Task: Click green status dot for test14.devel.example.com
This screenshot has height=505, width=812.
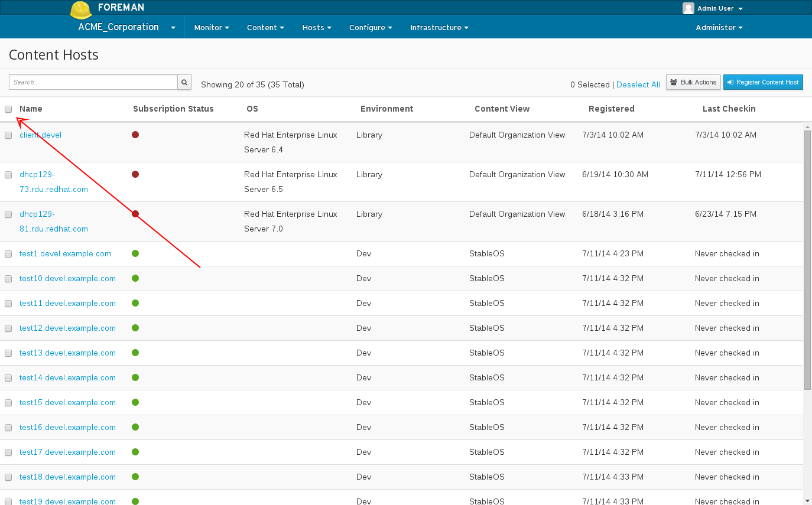Action: pyautogui.click(x=135, y=377)
